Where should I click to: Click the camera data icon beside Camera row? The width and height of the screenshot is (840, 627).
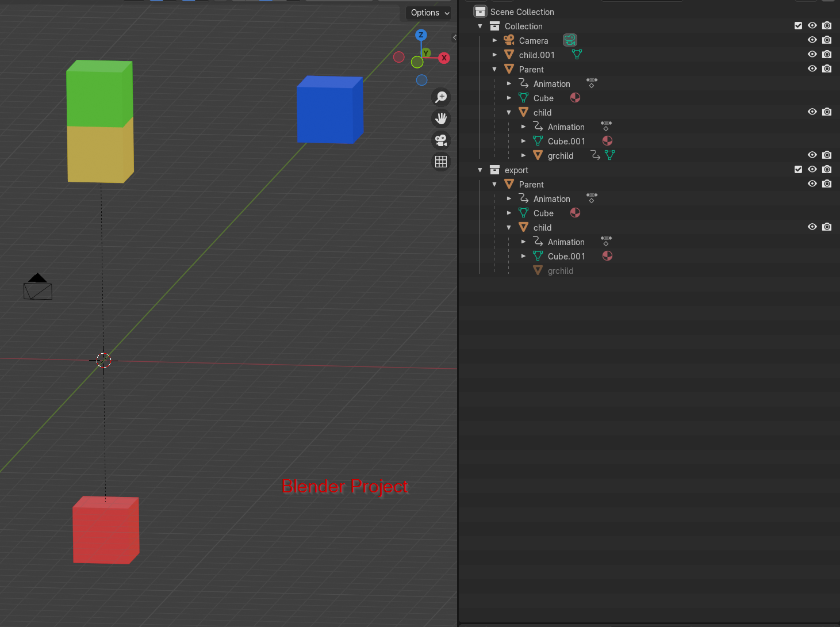(570, 40)
